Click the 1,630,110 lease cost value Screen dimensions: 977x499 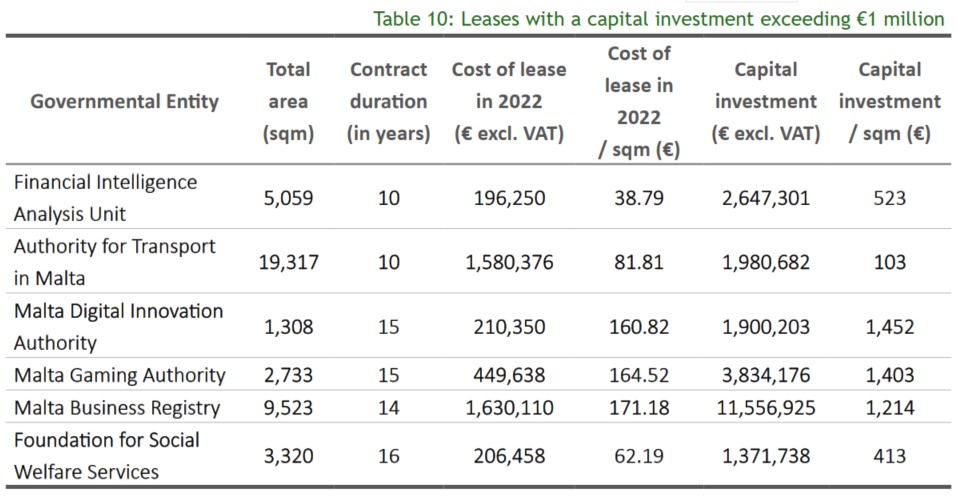tap(509, 408)
